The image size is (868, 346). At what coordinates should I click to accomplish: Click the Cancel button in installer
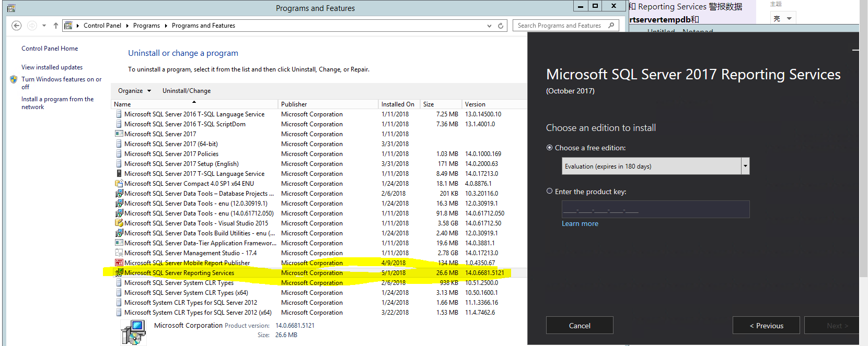click(x=580, y=325)
